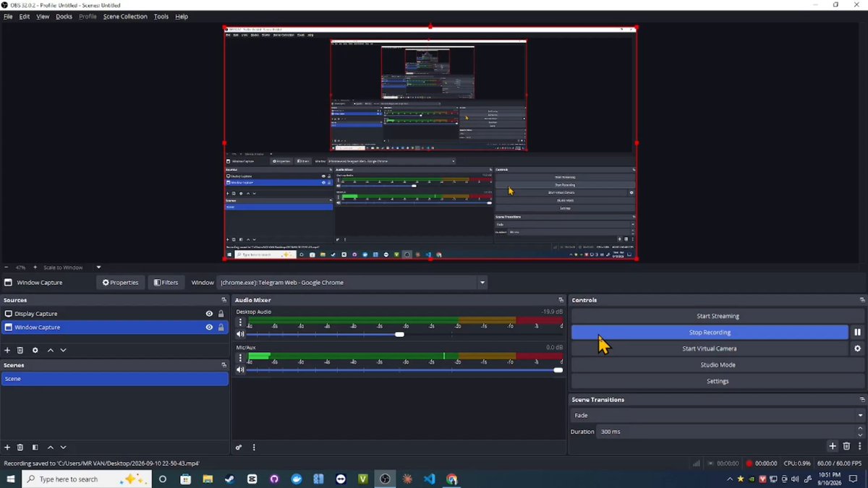The width and height of the screenshot is (868, 488).
Task: Open the Scene Collection menu
Action: tap(125, 16)
